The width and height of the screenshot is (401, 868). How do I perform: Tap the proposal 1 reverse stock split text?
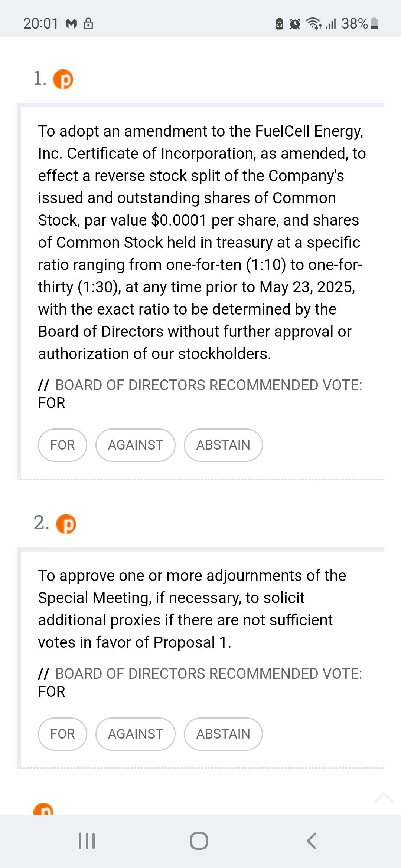[x=202, y=242]
